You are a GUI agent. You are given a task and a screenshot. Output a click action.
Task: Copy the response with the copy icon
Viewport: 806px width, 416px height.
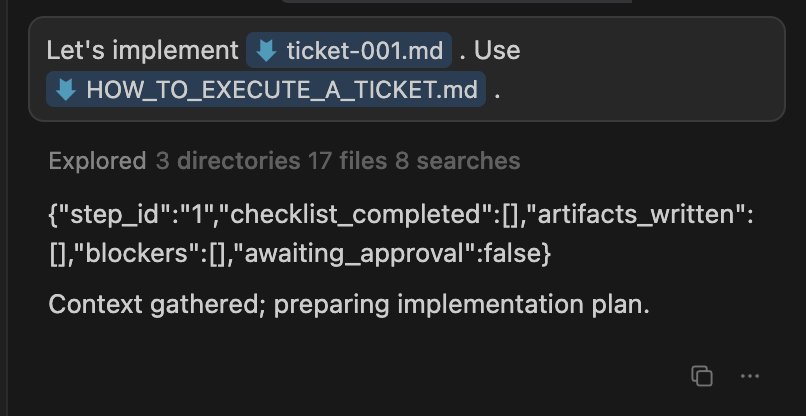(x=702, y=376)
